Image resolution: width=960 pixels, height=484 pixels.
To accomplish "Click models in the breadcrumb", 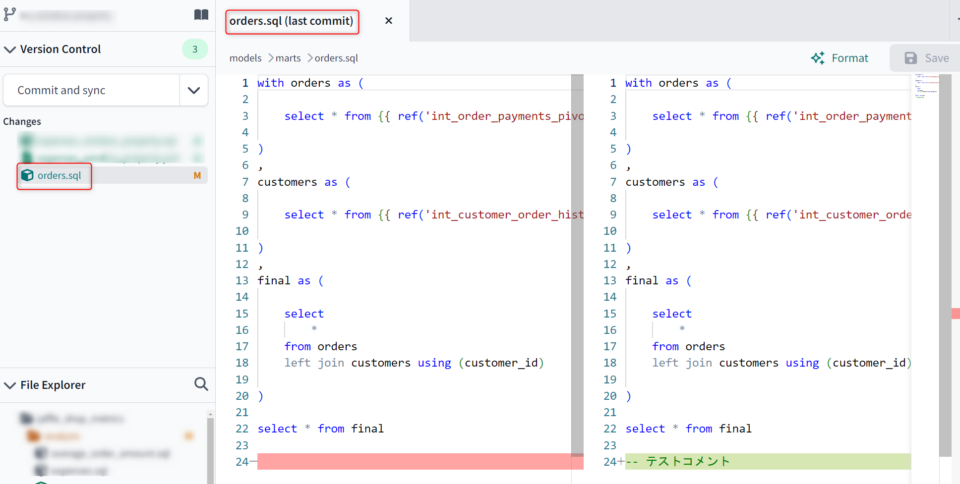I will click(x=245, y=58).
